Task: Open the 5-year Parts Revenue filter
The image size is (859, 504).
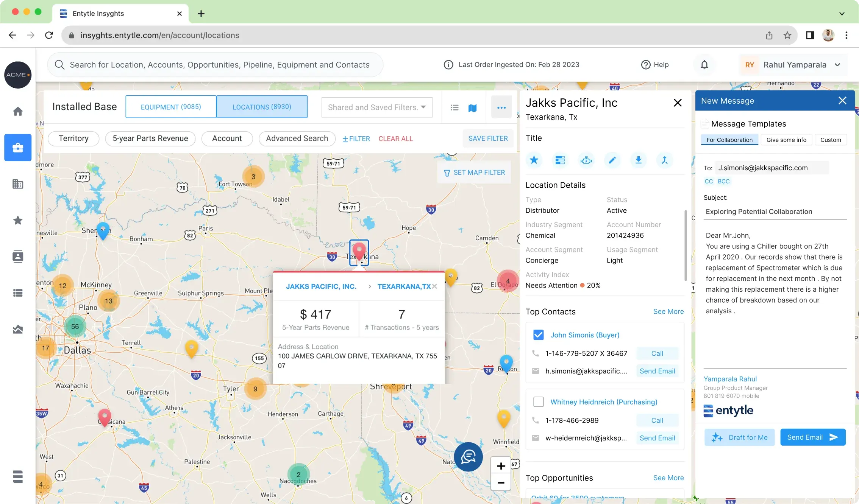Action: click(150, 138)
